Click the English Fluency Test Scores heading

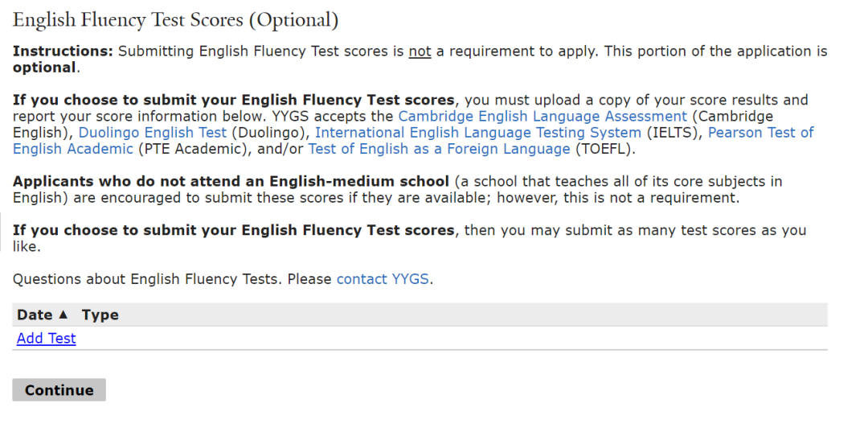pyautogui.click(x=175, y=19)
